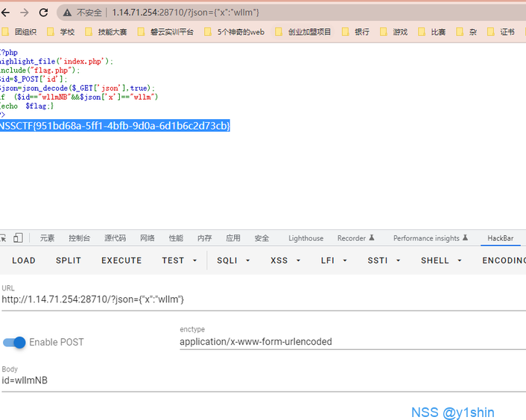526x420 pixels.
Task: Toggle the device toolbar icon in DevTools
Action: 18,238
